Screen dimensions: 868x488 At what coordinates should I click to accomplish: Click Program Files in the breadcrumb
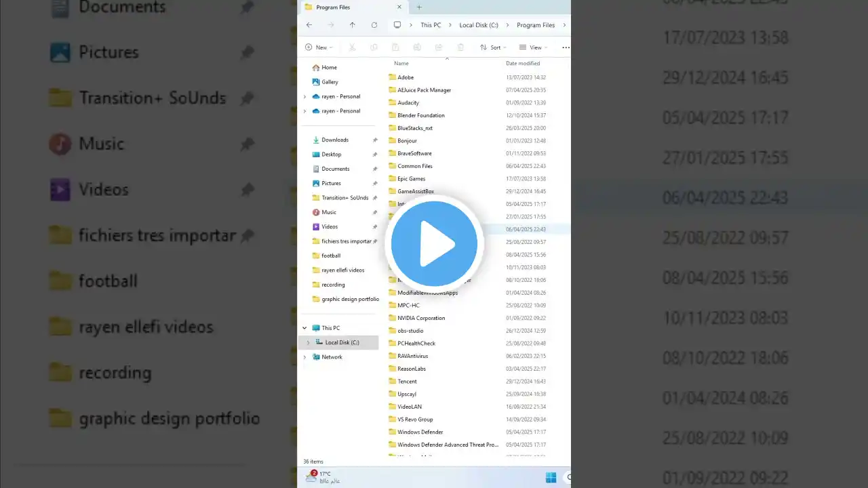(536, 25)
